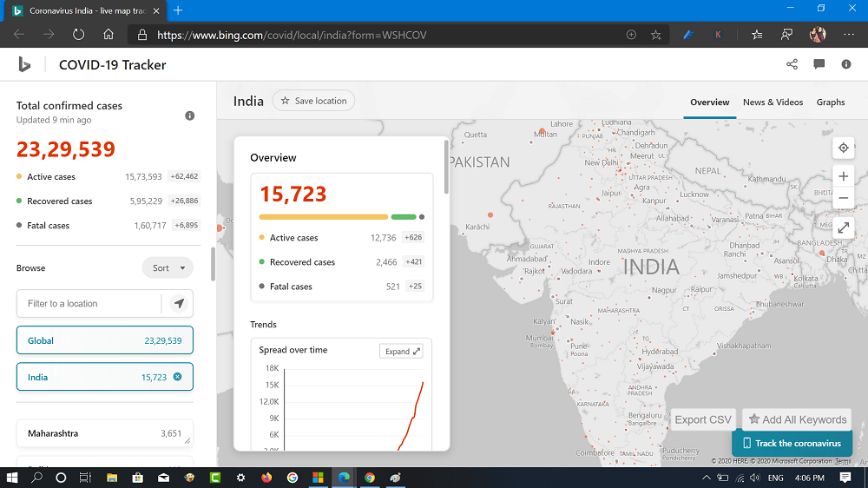Click global total 23,29,539 number
Image resolution: width=868 pixels, height=488 pixels.
pos(66,149)
